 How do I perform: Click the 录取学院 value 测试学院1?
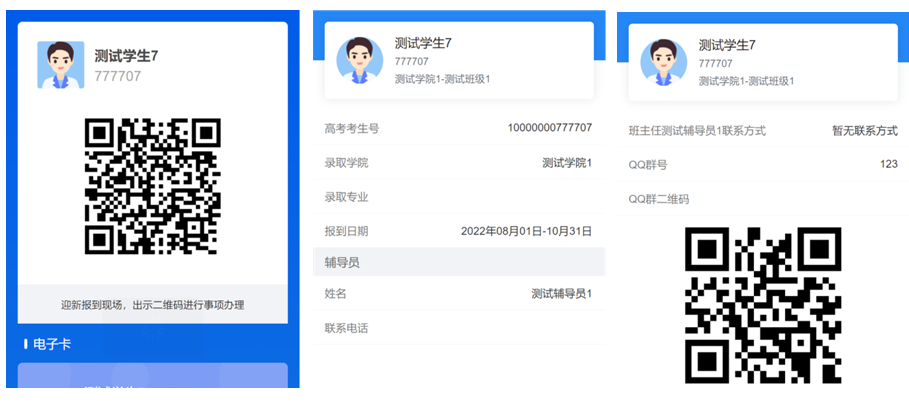pyautogui.click(x=566, y=163)
